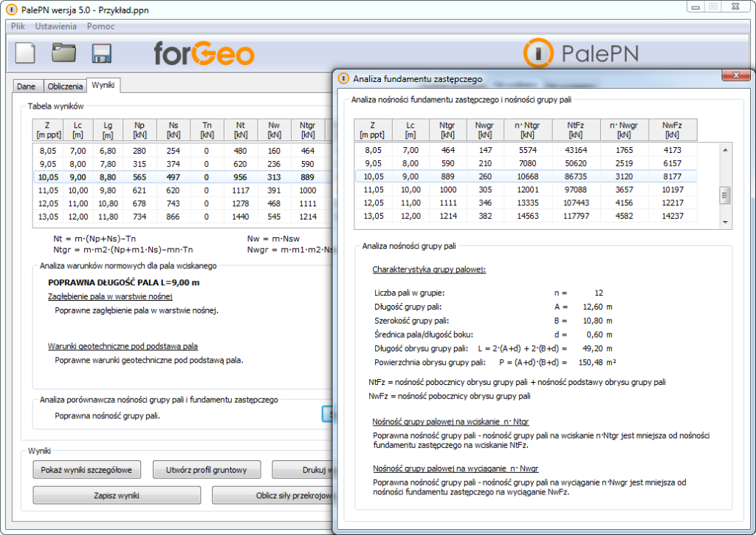Click the PalePN logo icon

tap(538, 53)
